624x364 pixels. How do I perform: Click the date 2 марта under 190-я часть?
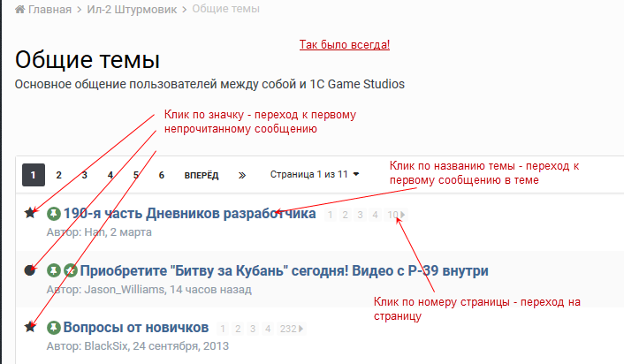point(131,232)
